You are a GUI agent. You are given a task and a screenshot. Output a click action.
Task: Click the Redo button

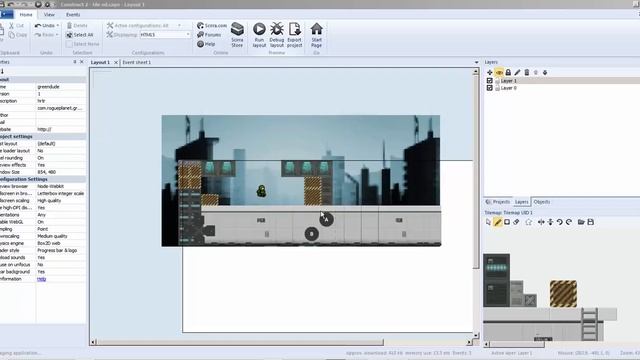[44, 35]
